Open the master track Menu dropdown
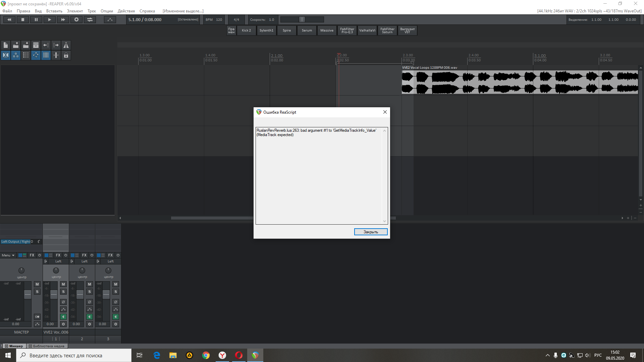The height and width of the screenshot is (362, 644). click(x=8, y=255)
